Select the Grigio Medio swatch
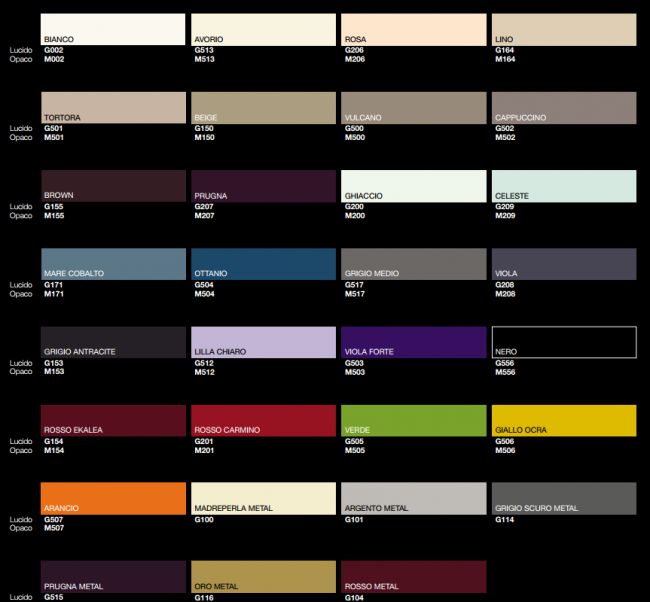 click(414, 263)
